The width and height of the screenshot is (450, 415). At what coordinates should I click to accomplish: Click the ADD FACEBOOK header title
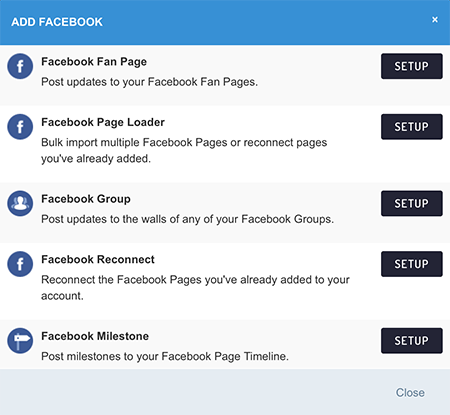click(x=57, y=22)
